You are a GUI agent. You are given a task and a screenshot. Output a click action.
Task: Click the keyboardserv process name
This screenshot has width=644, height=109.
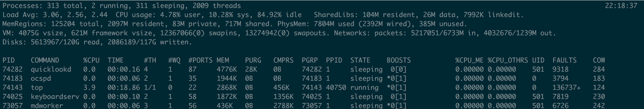click(x=55, y=97)
